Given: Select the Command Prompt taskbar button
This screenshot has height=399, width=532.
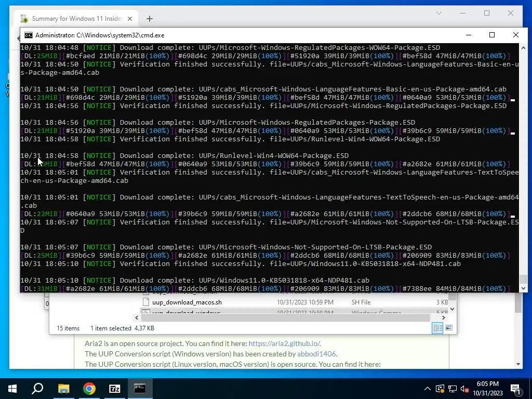Looking at the screenshot, I should (x=140, y=389).
